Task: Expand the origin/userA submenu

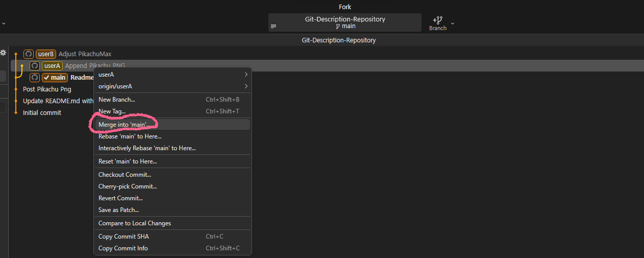Action: (x=246, y=86)
